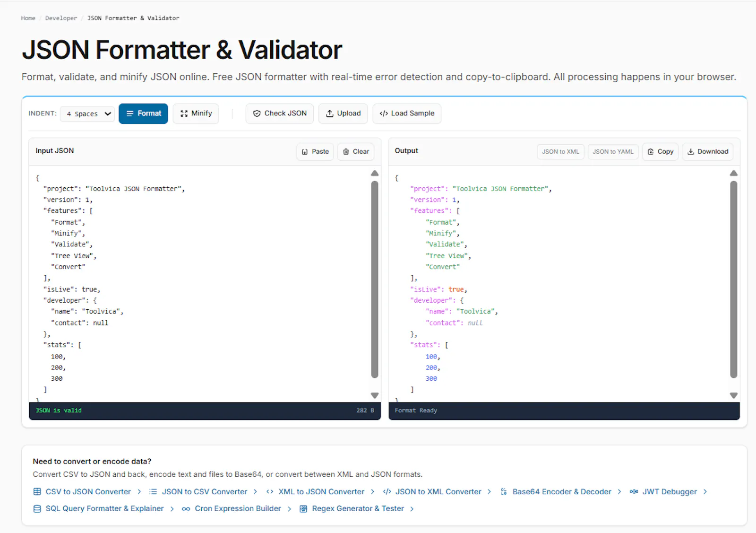The width and height of the screenshot is (756, 533).
Task: Click the shield icon on Check JSON
Action: click(x=257, y=114)
